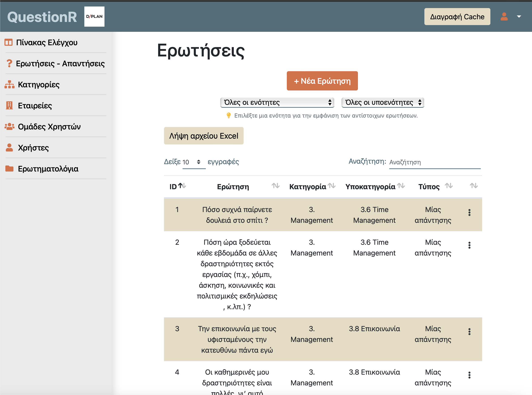532x395 pixels.
Task: Open the Όλες οι ενότητες dropdown
Action: pyautogui.click(x=277, y=102)
